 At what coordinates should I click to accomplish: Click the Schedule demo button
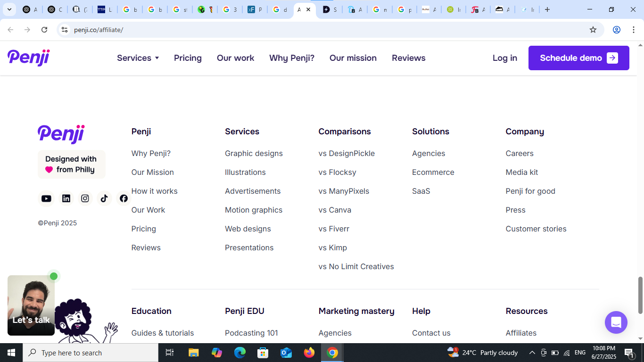click(579, 58)
